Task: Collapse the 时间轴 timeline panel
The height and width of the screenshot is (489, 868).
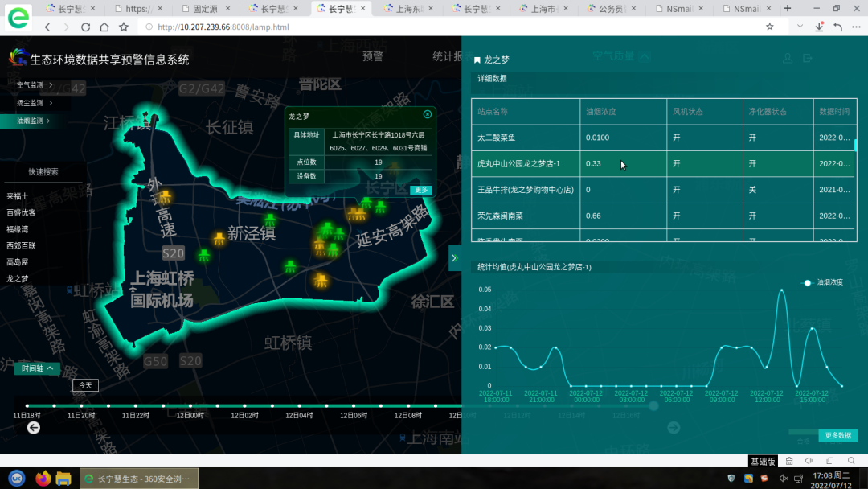Action: click(37, 368)
